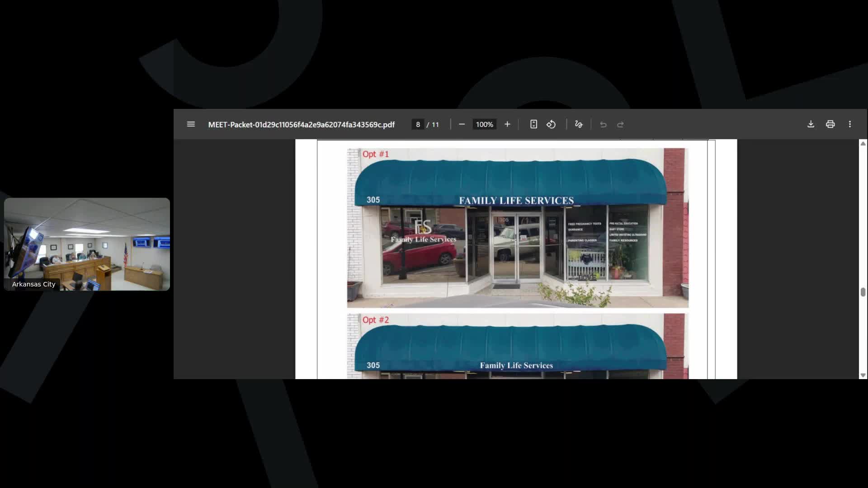Click the scrollbar up arrow
Image resolution: width=868 pixels, height=488 pixels.
[x=863, y=144]
